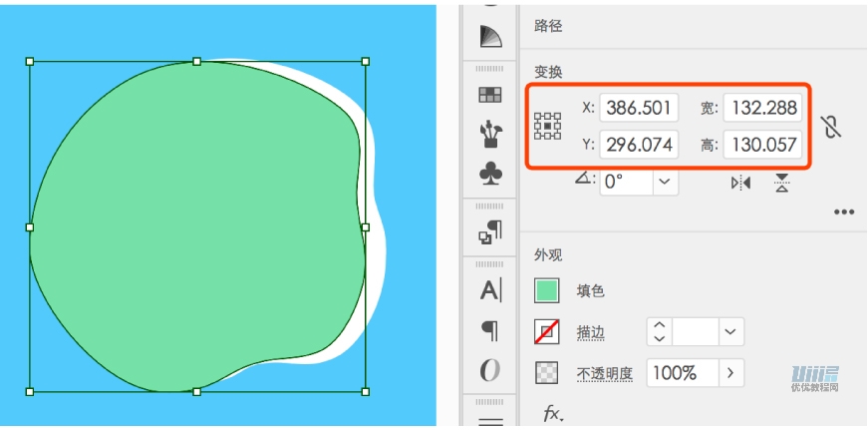Open the OpenType panel icon

click(x=490, y=370)
